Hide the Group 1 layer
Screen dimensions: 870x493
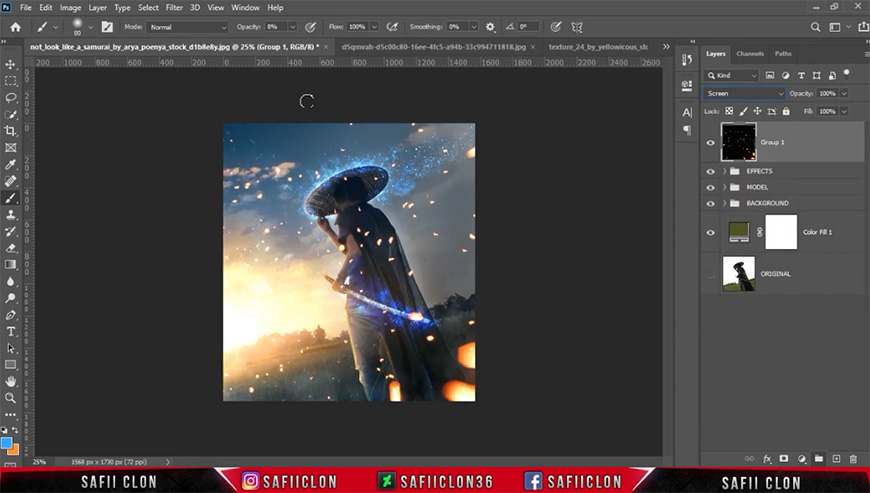pos(710,143)
